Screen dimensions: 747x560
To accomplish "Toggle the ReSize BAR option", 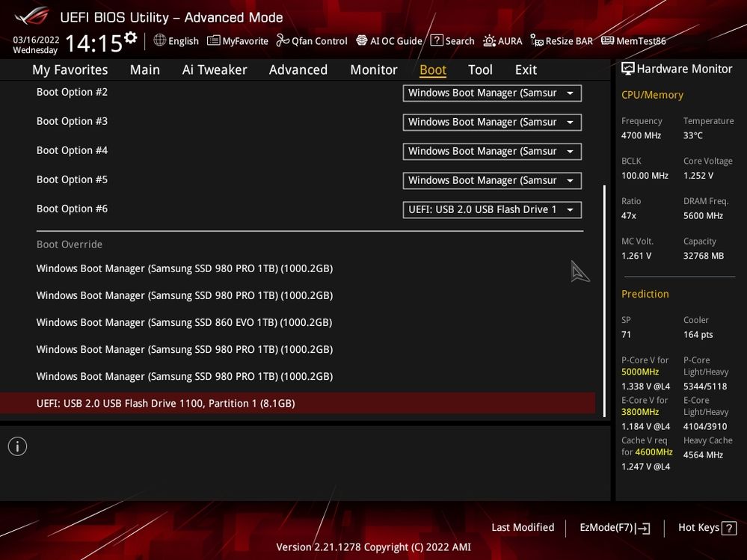I will 562,41.
